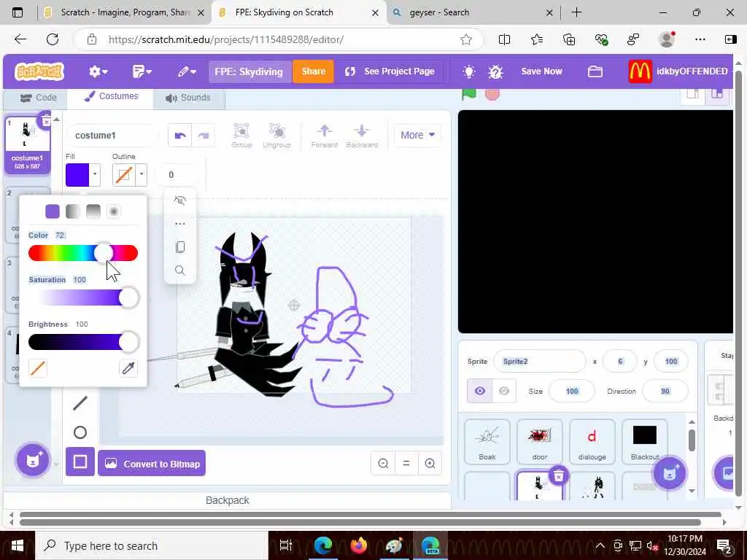
Task: Toggle the crossed-eye hide icon
Action: (x=180, y=200)
